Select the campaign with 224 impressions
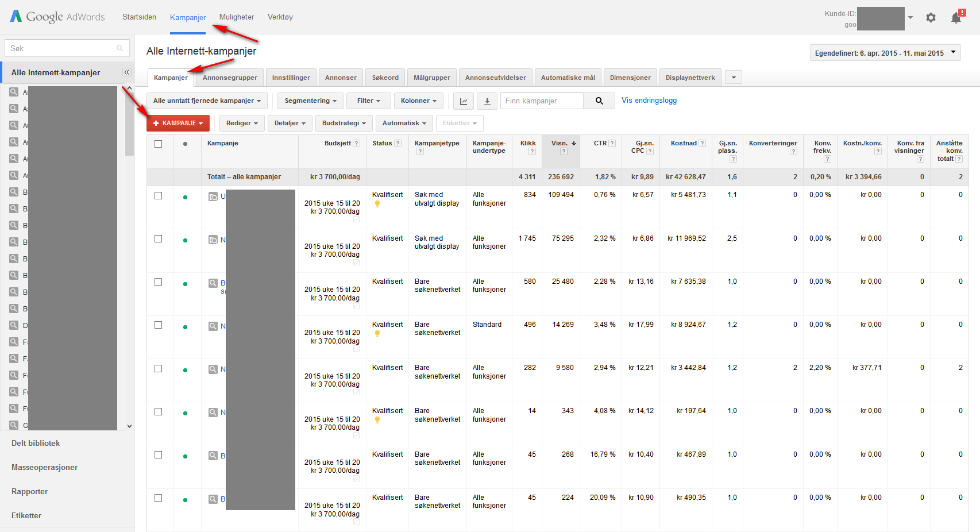The height and width of the screenshot is (532, 980). (159, 498)
